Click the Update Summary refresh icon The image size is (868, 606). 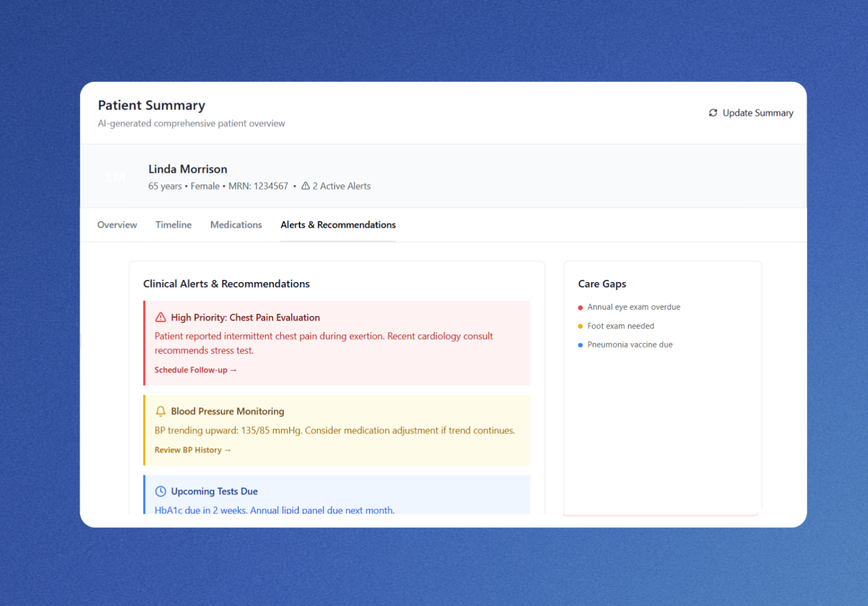tap(713, 113)
